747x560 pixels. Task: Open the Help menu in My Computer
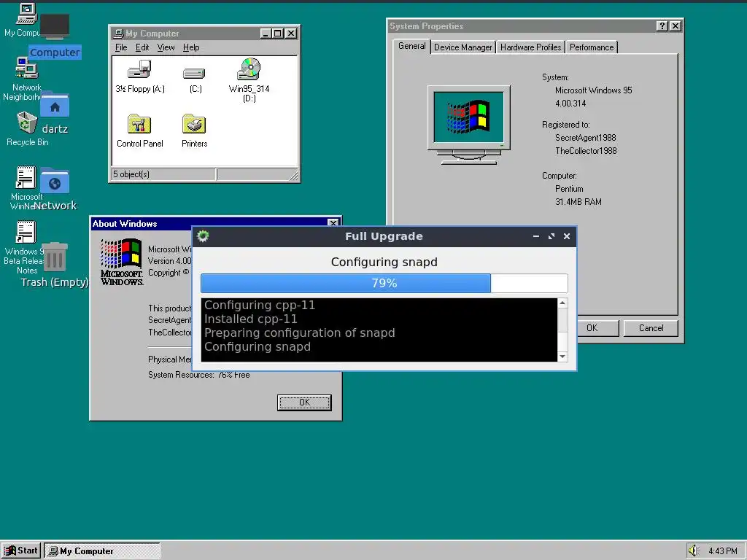pos(191,47)
